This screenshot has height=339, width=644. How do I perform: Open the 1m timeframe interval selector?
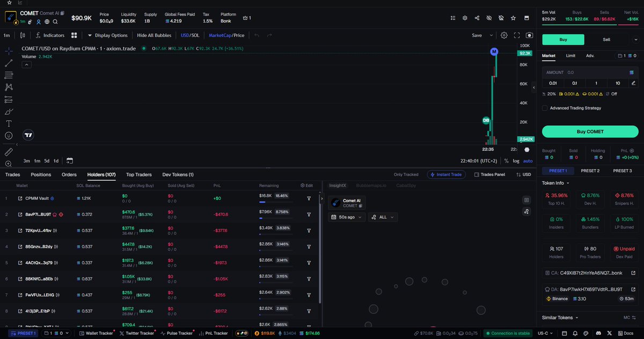pyautogui.click(x=6, y=35)
